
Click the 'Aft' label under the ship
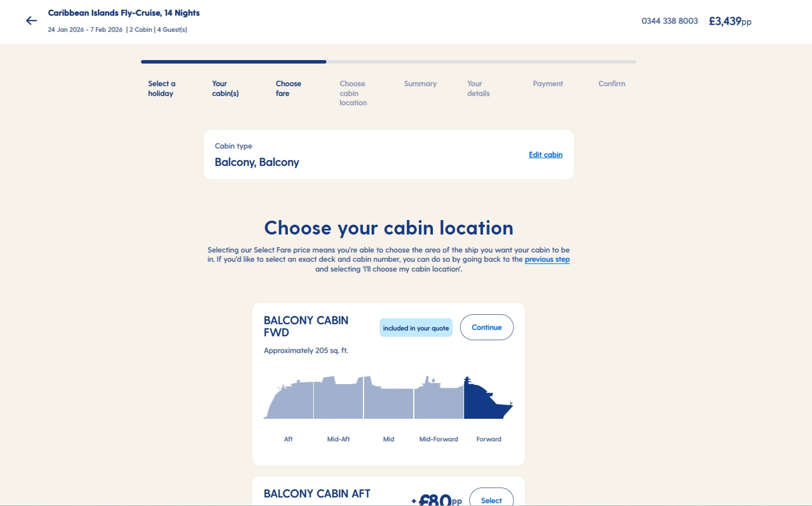[288, 439]
